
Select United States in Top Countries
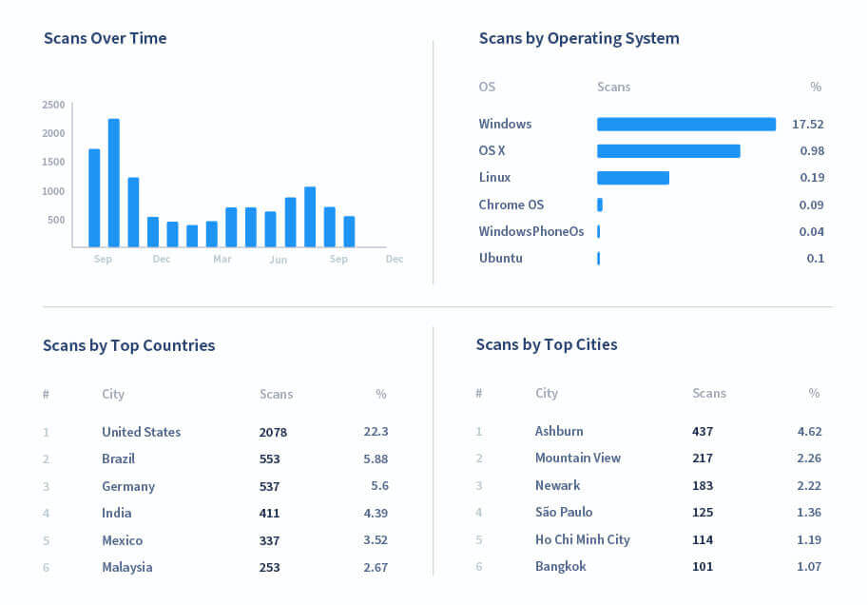[x=141, y=432]
